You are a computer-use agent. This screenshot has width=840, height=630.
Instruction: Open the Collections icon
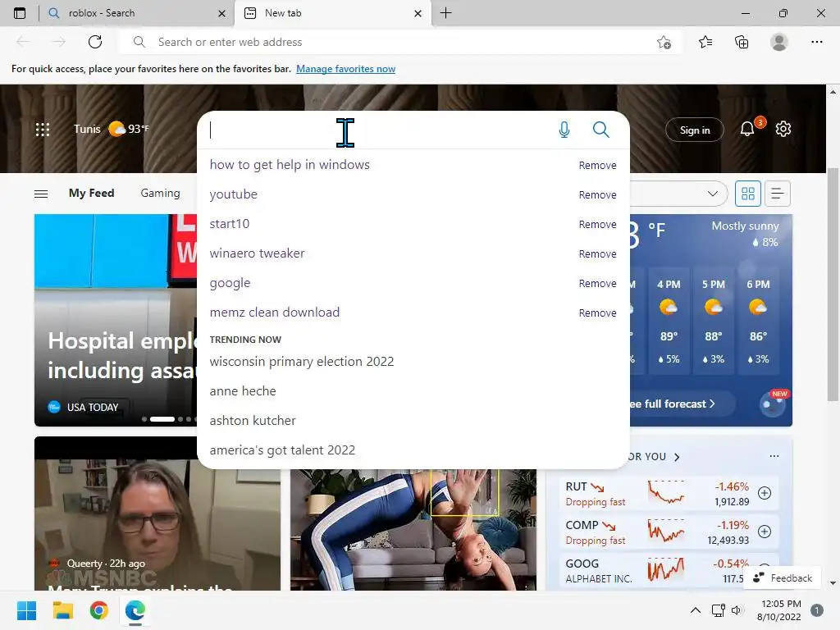point(742,42)
